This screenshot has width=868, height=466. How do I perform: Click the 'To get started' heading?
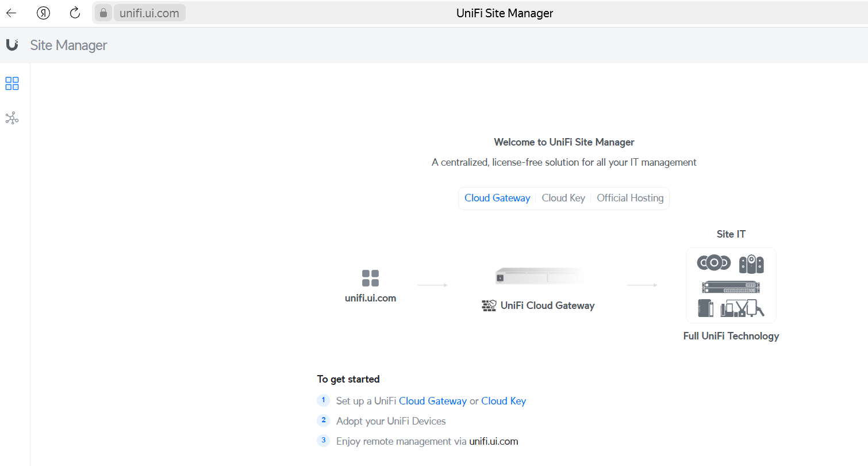click(348, 379)
